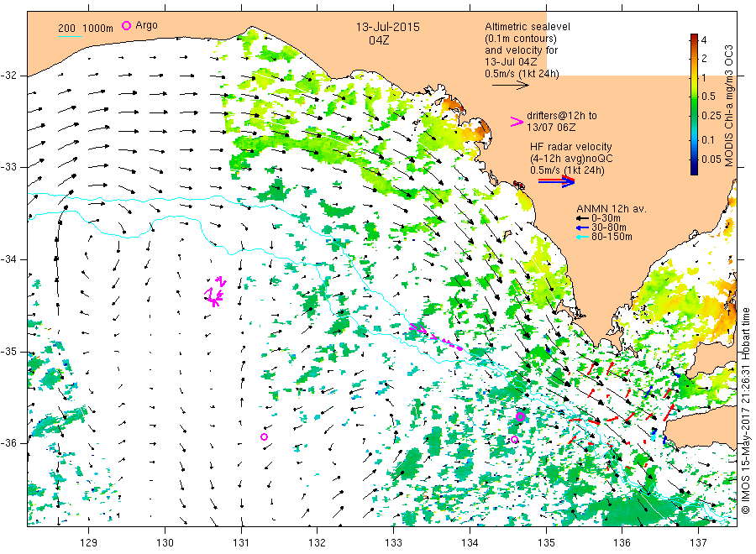
Task: Click the 'MODIS Chl-a mg/m3 OC3' colorbar title
Action: click(x=728, y=106)
